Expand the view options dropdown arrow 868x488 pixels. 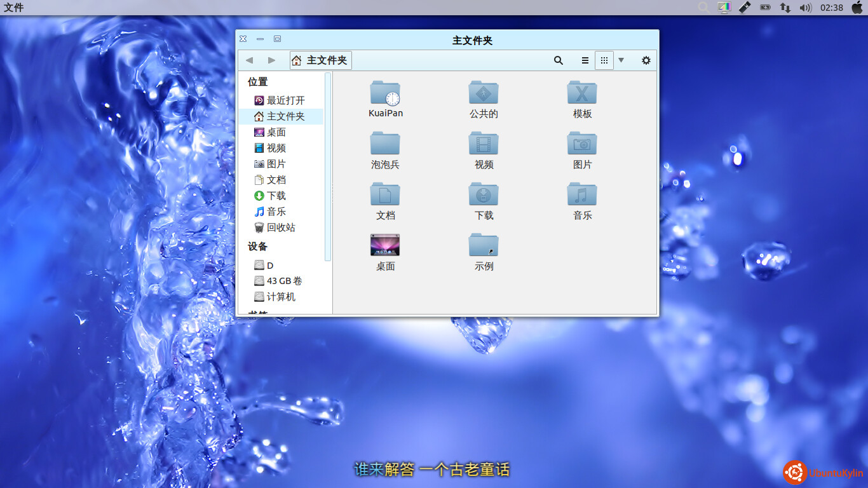click(x=621, y=60)
